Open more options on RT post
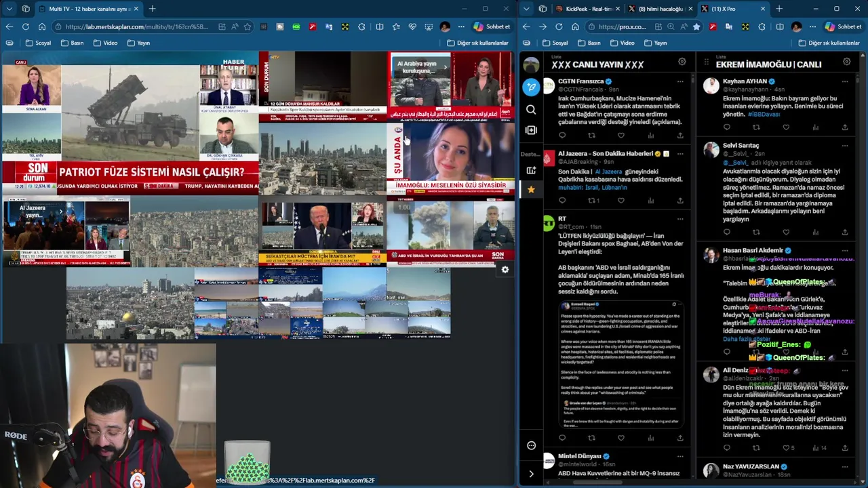The width and height of the screenshot is (868, 488). tap(680, 219)
